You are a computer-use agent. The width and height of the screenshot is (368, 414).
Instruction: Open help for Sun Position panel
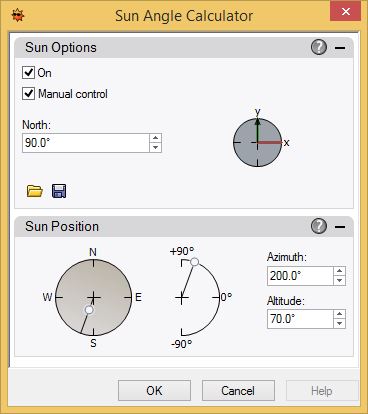coord(319,226)
